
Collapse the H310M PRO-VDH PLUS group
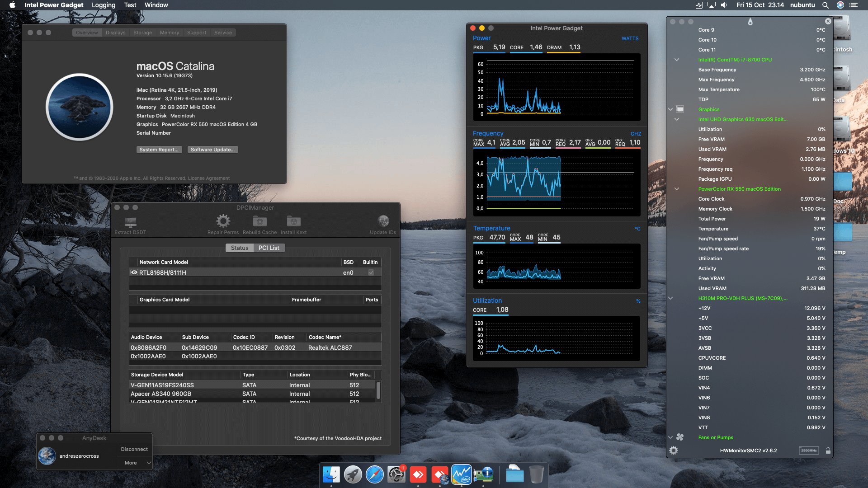(x=670, y=298)
